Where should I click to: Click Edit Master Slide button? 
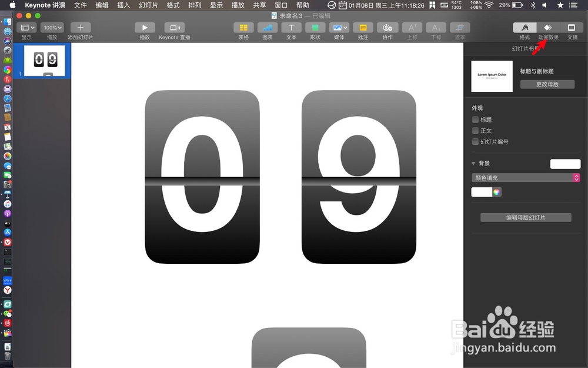pyautogui.click(x=526, y=217)
